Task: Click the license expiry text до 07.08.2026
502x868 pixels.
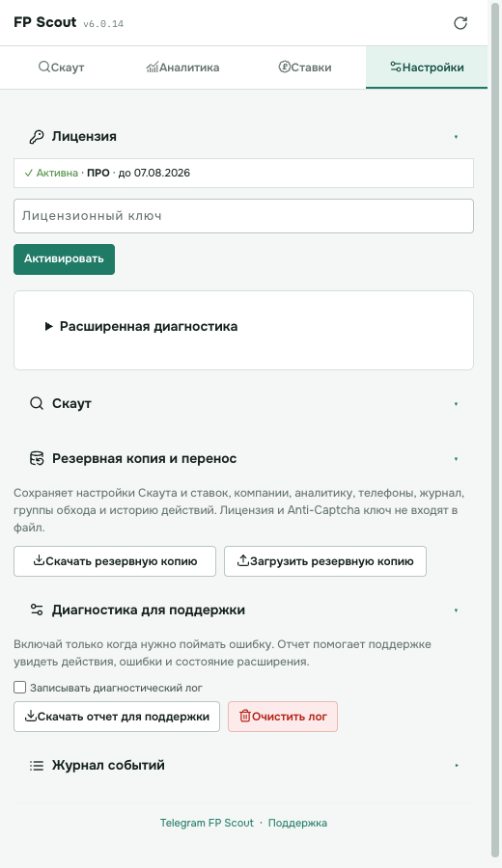Action: point(154,174)
